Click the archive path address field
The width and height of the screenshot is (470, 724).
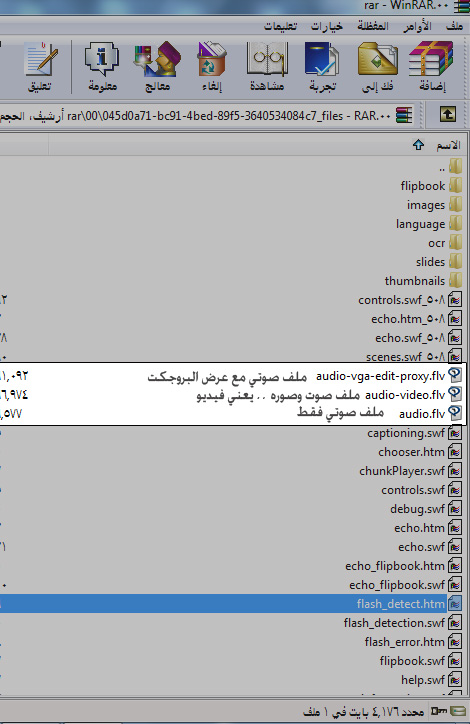206,115
